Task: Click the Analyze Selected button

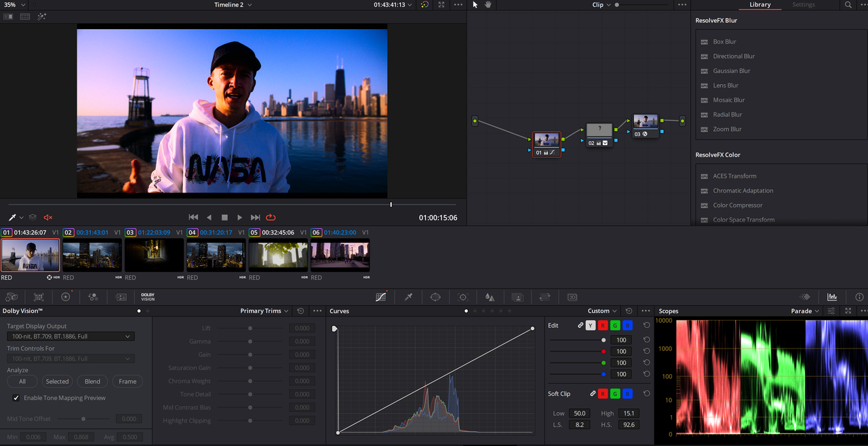Action: tap(58, 382)
